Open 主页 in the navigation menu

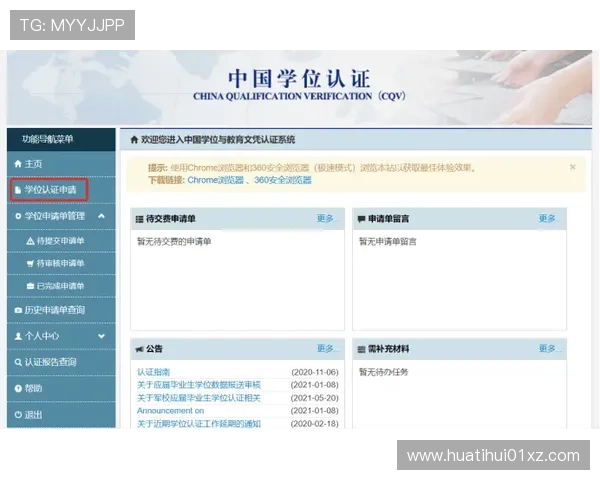(x=33, y=164)
